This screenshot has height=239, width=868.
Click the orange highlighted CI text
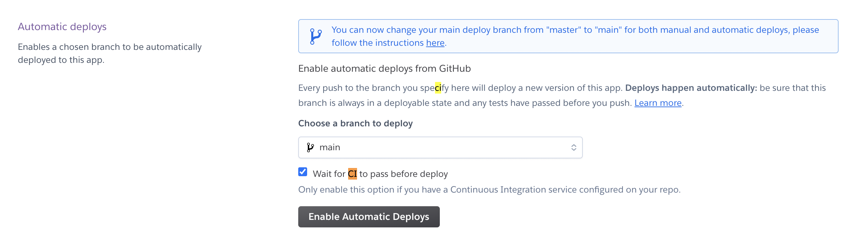click(x=352, y=174)
